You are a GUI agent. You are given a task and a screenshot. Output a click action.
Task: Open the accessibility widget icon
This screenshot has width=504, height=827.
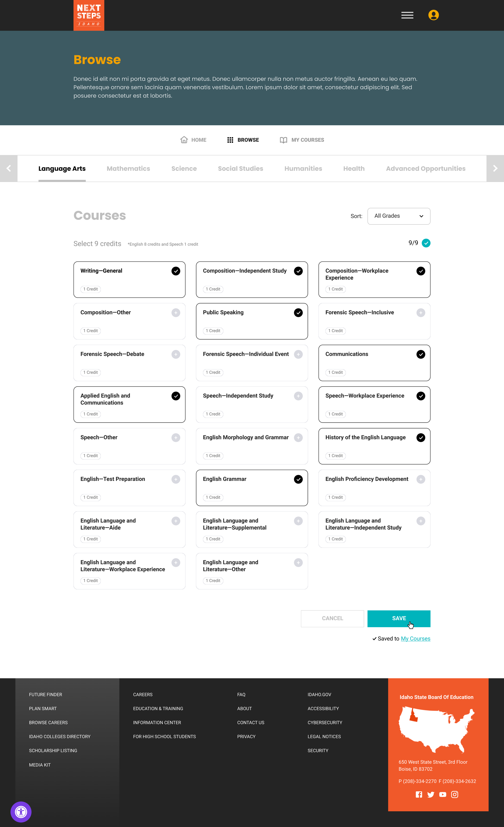[21, 812]
